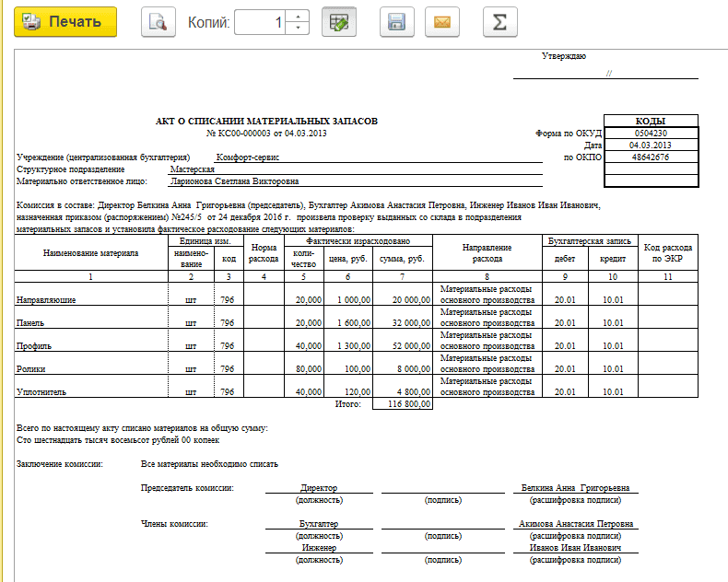
Task: Decrease copies count with down arrow
Action: [x=298, y=28]
